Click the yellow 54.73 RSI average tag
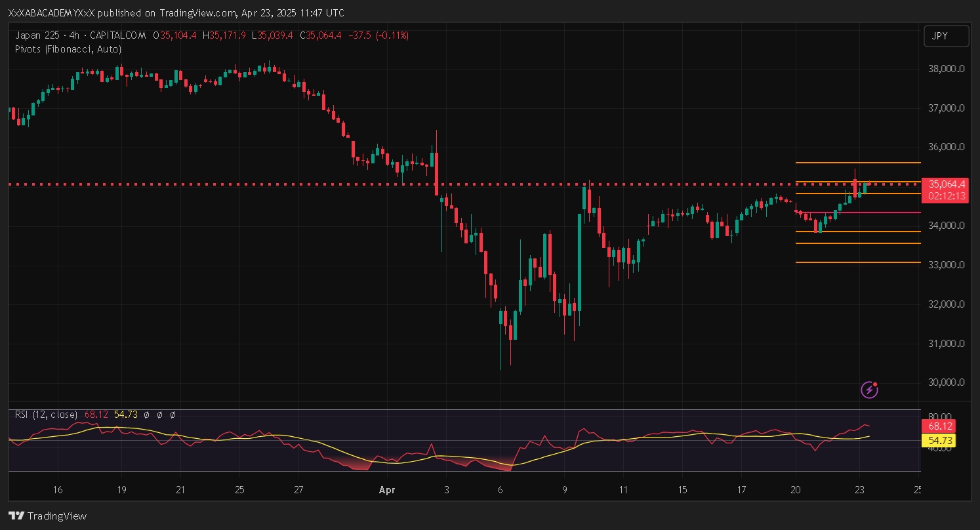This screenshot has height=530, width=980. (941, 441)
